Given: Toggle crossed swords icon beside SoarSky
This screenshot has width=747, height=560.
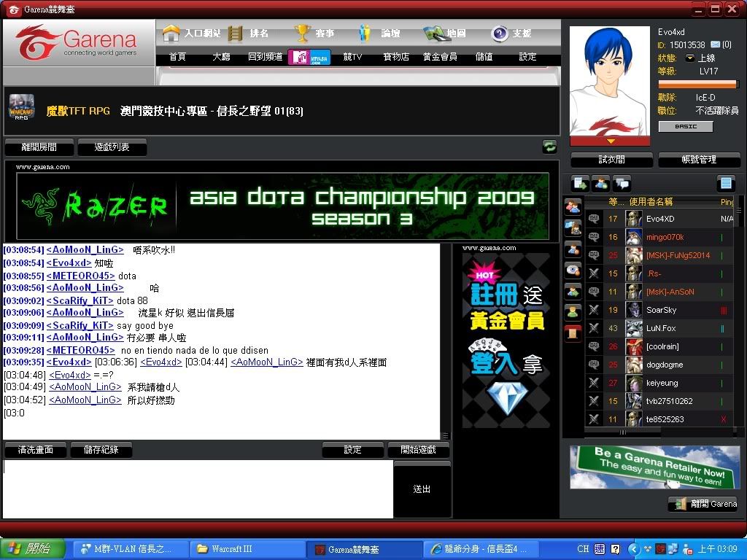Looking at the screenshot, I should [x=594, y=310].
